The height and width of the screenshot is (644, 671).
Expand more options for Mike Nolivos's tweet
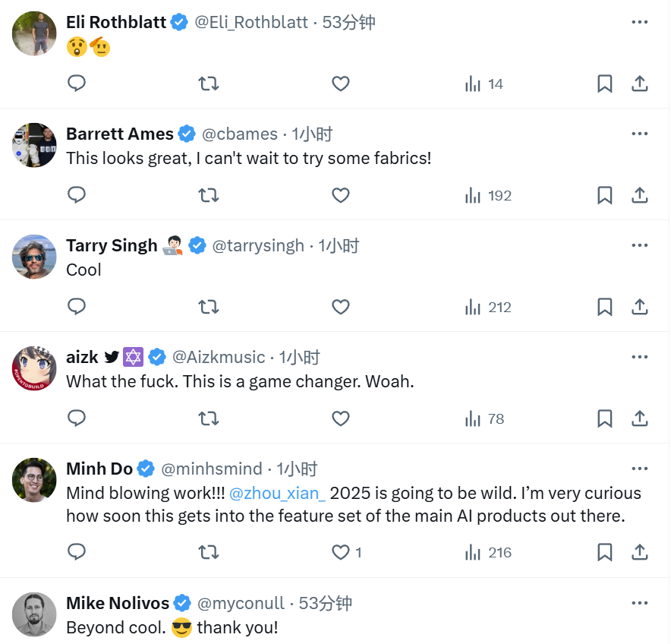click(x=640, y=603)
